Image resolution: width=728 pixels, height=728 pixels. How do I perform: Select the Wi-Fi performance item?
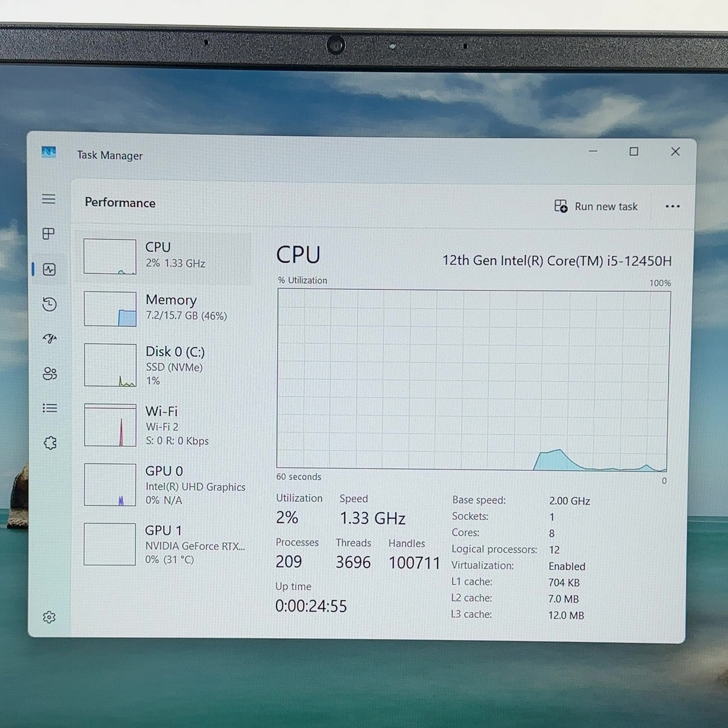point(164,425)
